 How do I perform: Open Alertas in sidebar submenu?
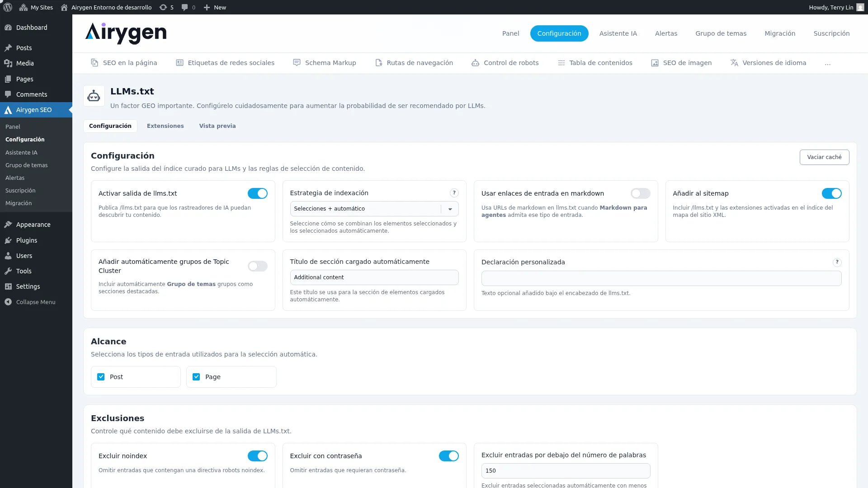[x=15, y=178]
